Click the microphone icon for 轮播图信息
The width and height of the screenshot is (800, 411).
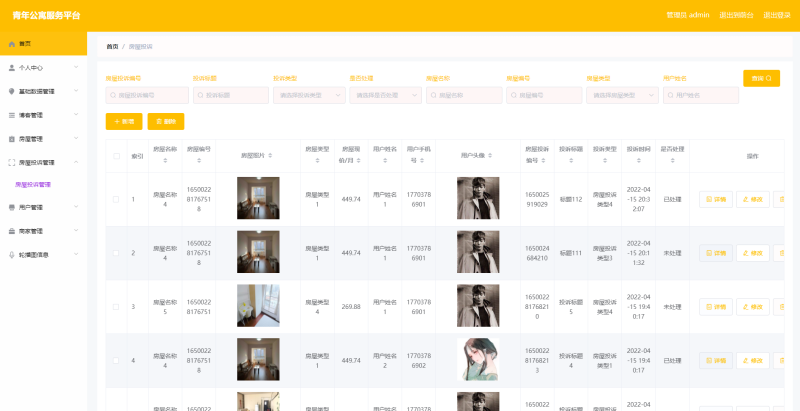coord(11,254)
